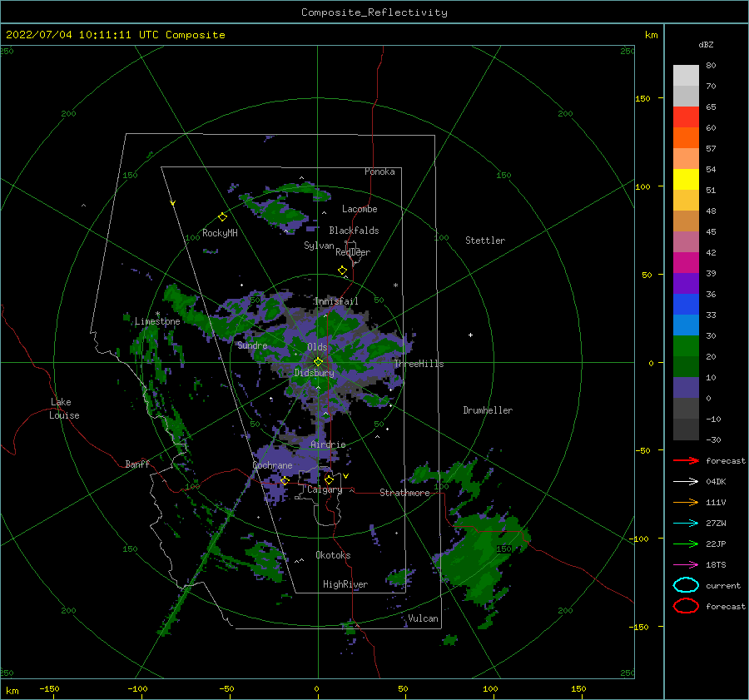Click the yellow diamond marker by Cochrane
The height and width of the screenshot is (700, 749).
click(x=285, y=480)
